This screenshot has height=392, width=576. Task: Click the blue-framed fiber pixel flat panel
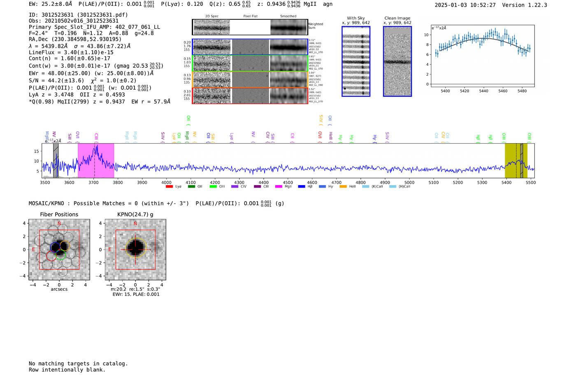251,47
